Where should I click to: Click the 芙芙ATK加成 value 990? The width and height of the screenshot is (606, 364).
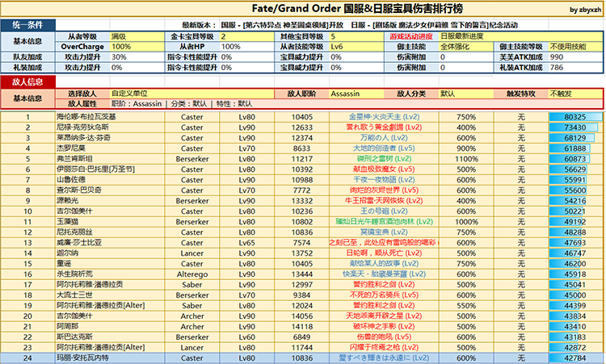click(x=576, y=57)
